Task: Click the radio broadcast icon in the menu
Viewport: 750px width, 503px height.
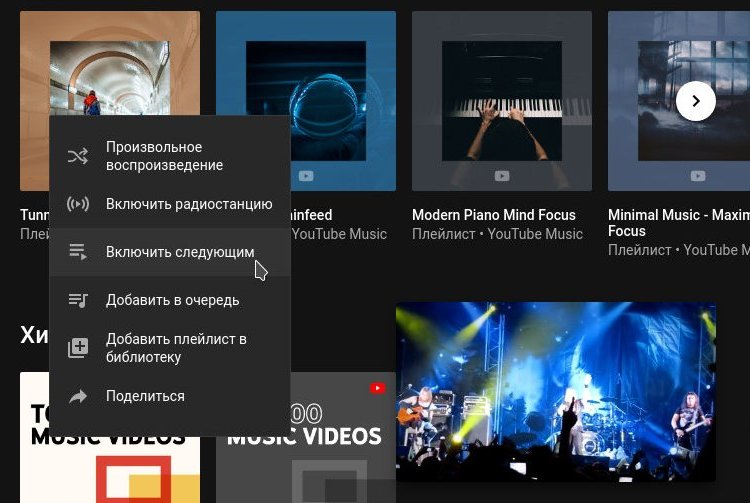Action: click(77, 204)
